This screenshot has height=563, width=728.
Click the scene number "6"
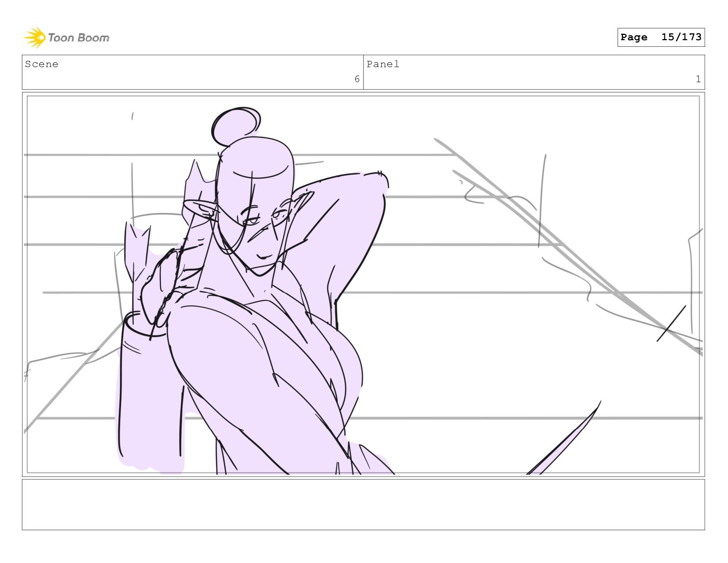357,79
